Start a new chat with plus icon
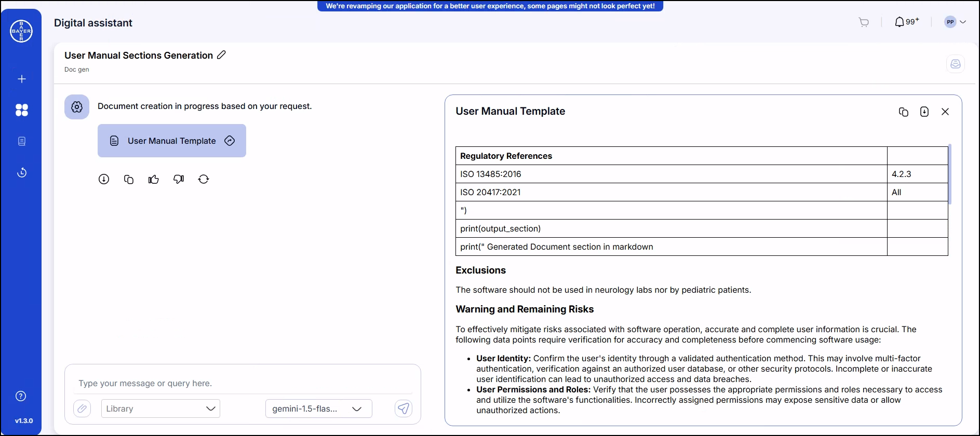 (x=22, y=79)
